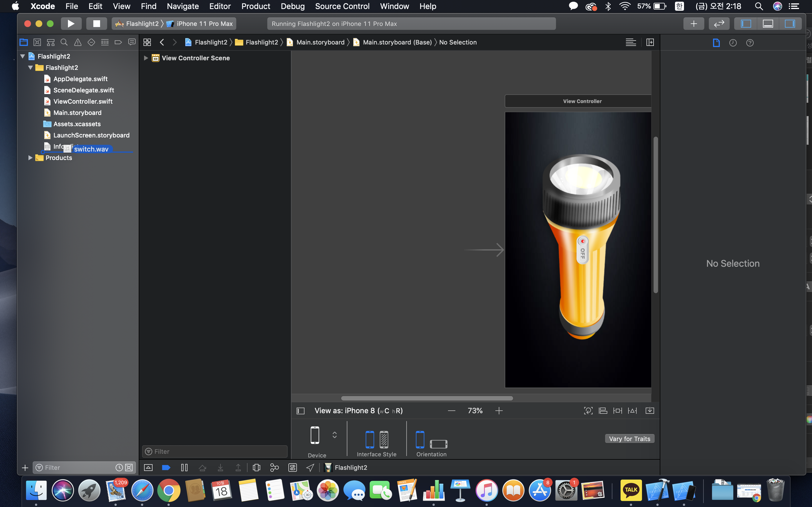Image resolution: width=812 pixels, height=507 pixels.
Task: Click the horizontal canvas scrollbar
Action: coord(427,398)
